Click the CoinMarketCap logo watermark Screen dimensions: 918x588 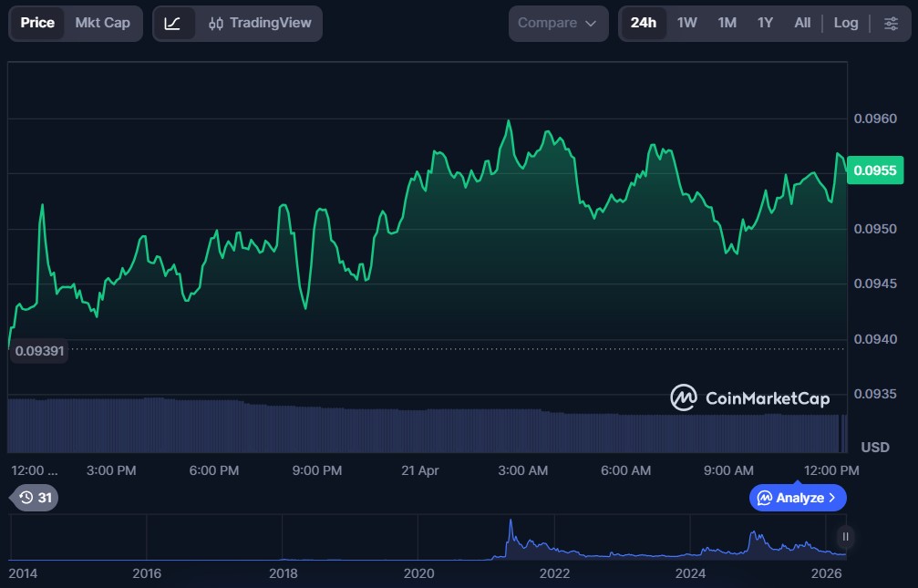pos(749,398)
